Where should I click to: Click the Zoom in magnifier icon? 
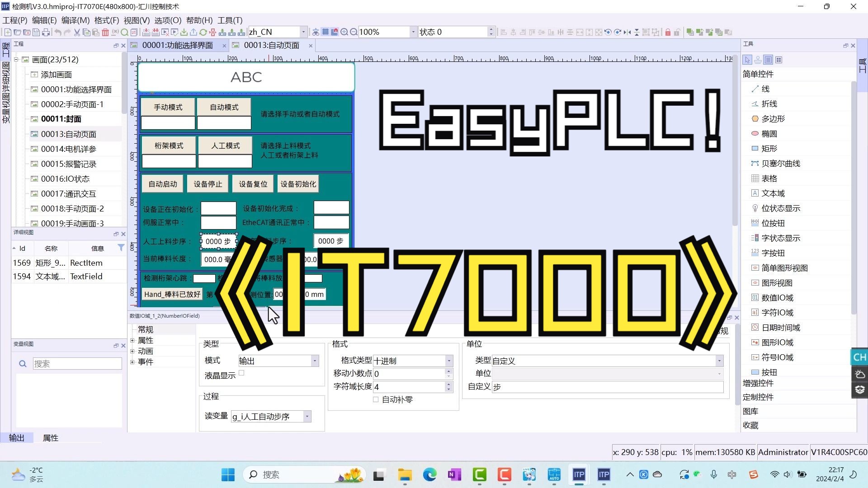click(344, 32)
